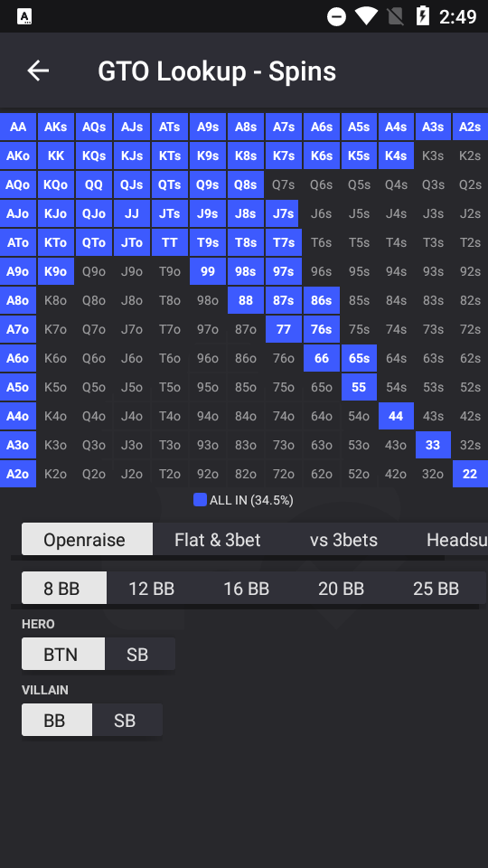The width and height of the screenshot is (488, 868).
Task: Select the 25 BB stack option
Action: coord(436,589)
